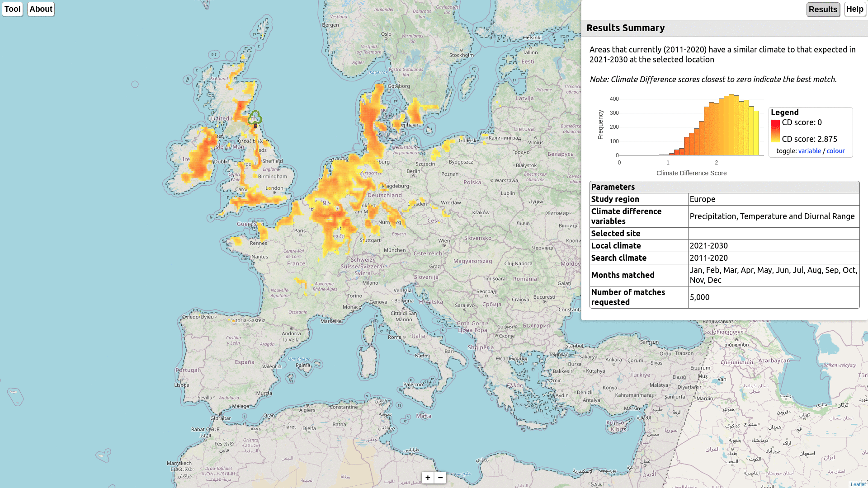Screen dimensions: 868x488
Task: Click the 'Parameters' table header
Action: (725, 187)
